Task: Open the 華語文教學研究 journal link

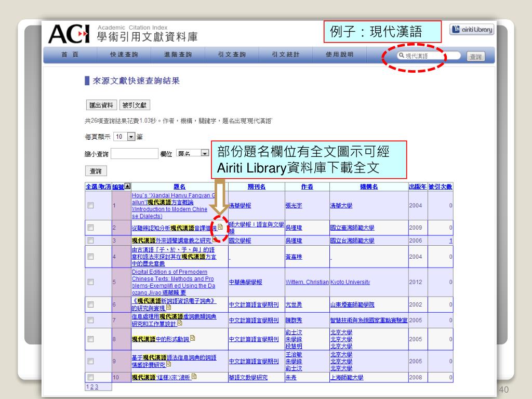Action: pyautogui.click(x=248, y=377)
